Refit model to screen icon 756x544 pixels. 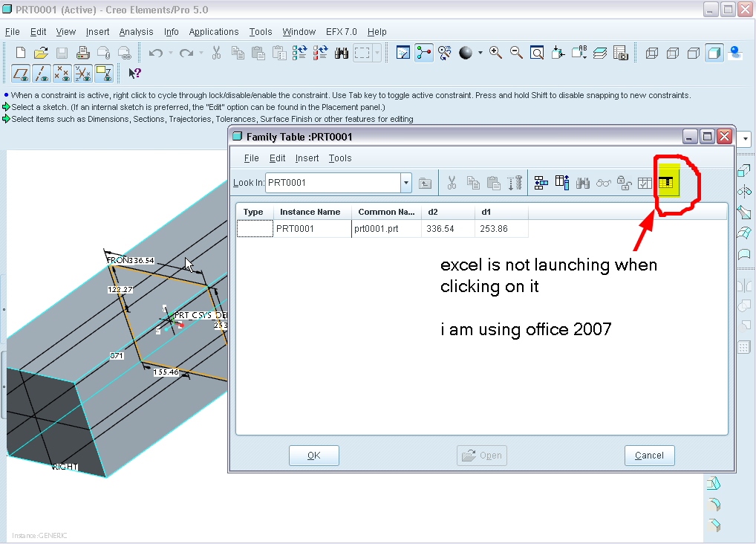(537, 53)
